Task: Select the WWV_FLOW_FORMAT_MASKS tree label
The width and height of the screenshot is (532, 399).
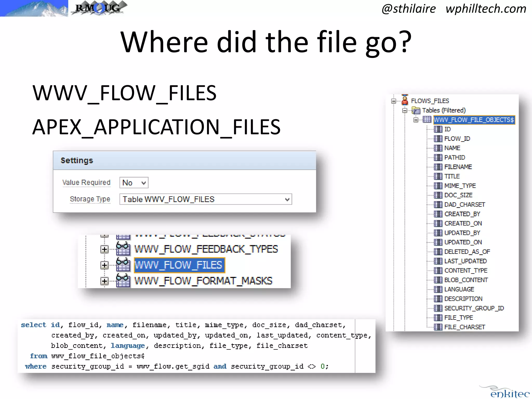Action: [203, 281]
